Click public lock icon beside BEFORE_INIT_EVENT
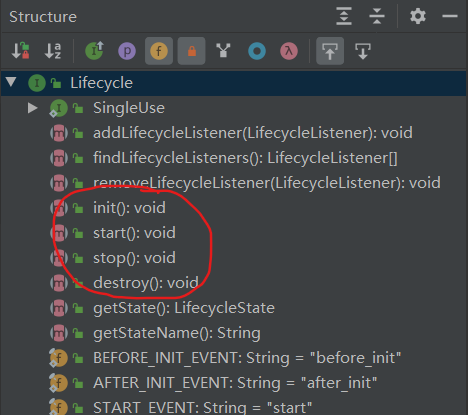The width and height of the screenshot is (468, 415). pyautogui.click(x=78, y=358)
